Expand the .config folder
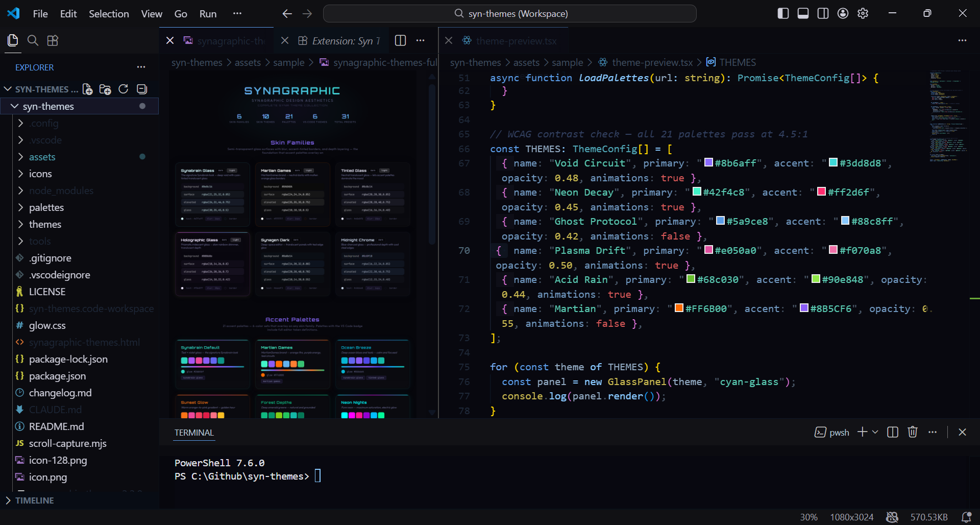This screenshot has width=980, height=525. 20,123
